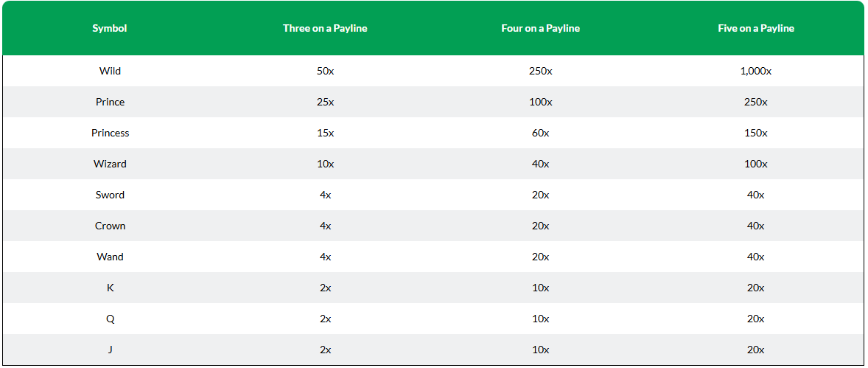
Task: Select the Crown row label
Action: click(110, 226)
